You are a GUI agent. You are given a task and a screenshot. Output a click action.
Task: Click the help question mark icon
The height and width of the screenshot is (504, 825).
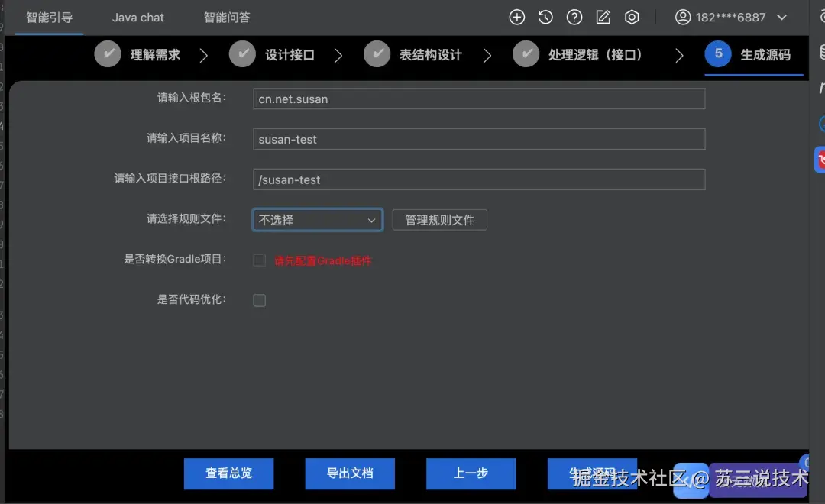coord(574,17)
